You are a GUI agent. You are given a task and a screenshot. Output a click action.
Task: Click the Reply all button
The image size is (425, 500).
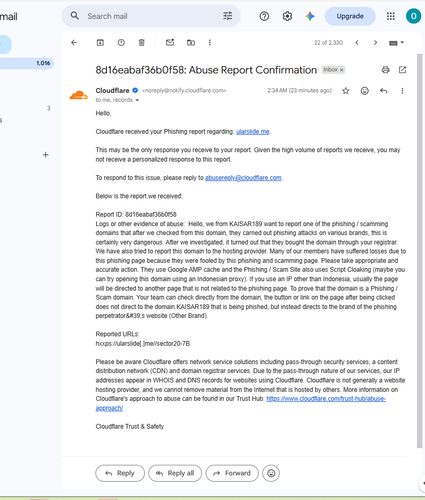click(175, 473)
